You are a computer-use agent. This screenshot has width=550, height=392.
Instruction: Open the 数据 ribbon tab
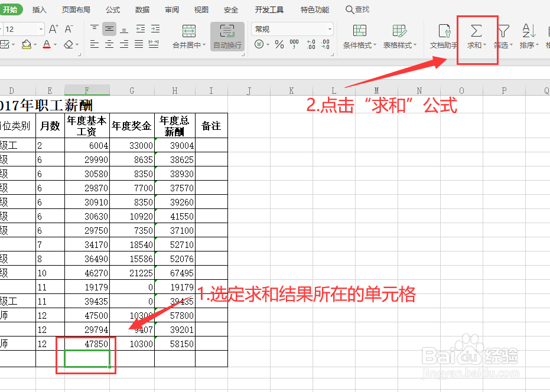click(x=141, y=9)
